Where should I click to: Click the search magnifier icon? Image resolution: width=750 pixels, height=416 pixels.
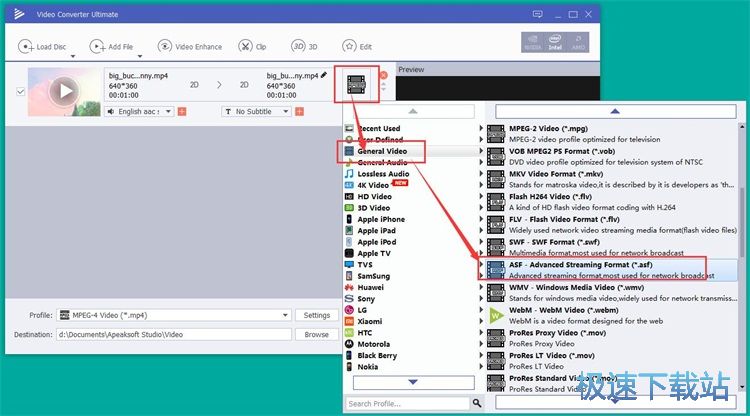477,403
